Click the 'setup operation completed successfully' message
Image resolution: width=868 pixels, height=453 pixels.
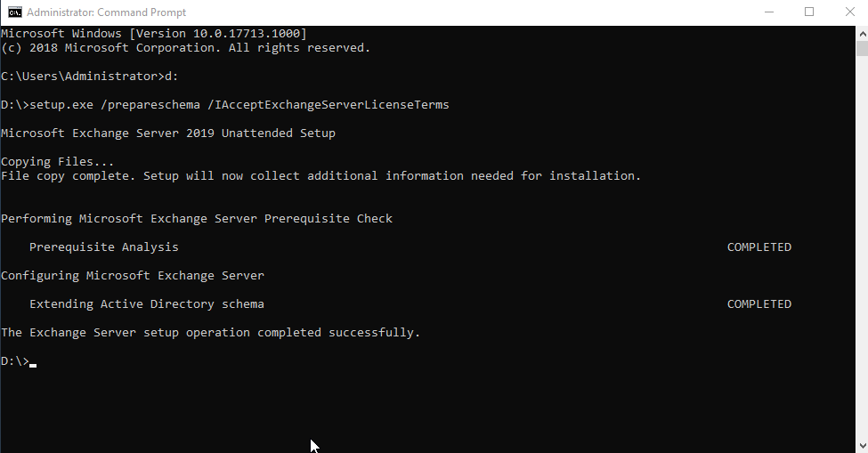coord(210,333)
